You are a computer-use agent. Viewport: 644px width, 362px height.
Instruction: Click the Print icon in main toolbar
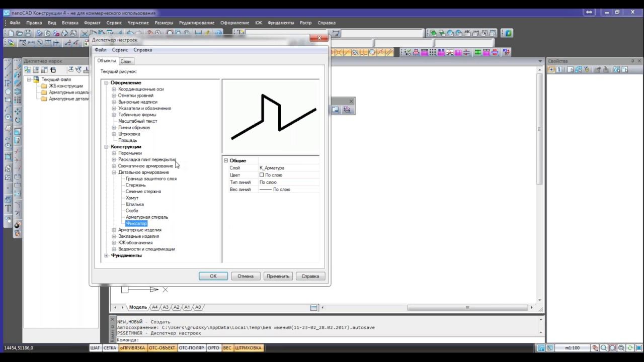[65, 33]
